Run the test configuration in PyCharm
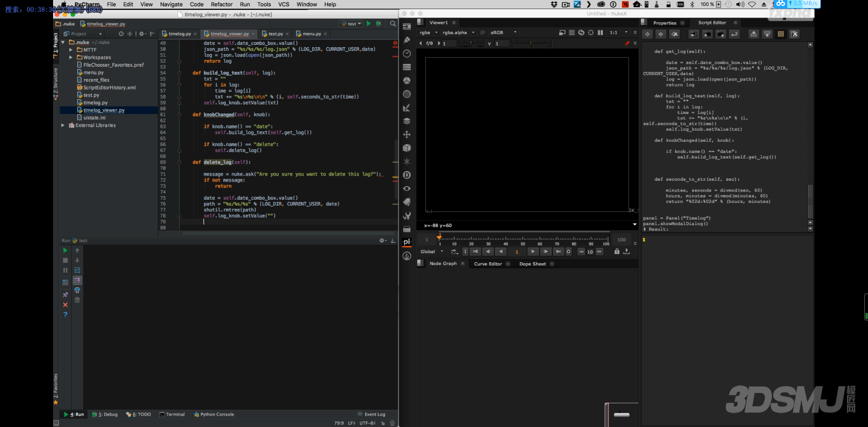The image size is (868, 427). 368,24
